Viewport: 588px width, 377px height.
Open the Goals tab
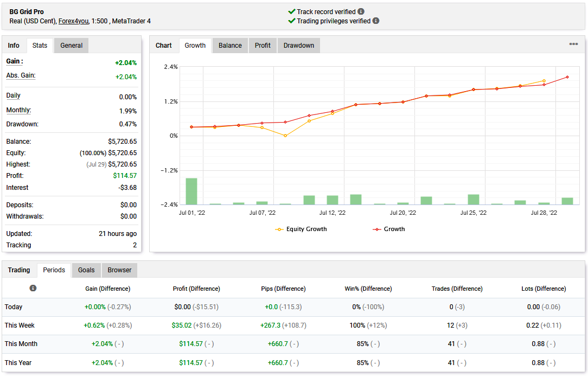[86, 270]
